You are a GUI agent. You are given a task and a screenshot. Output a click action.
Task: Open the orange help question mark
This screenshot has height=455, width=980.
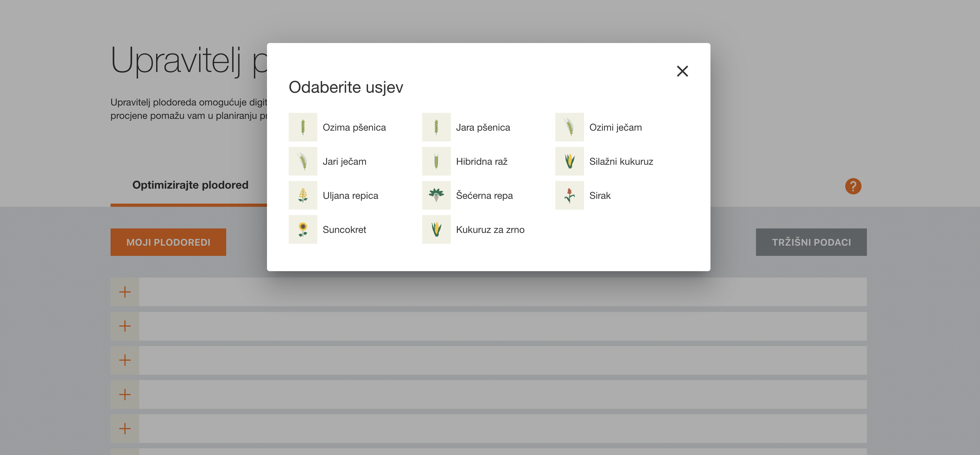pos(853,186)
